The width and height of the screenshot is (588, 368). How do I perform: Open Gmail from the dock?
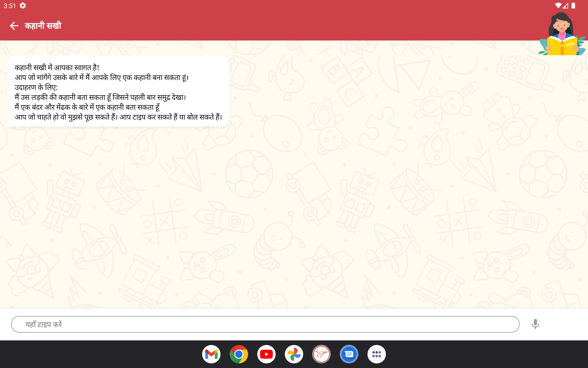211,354
